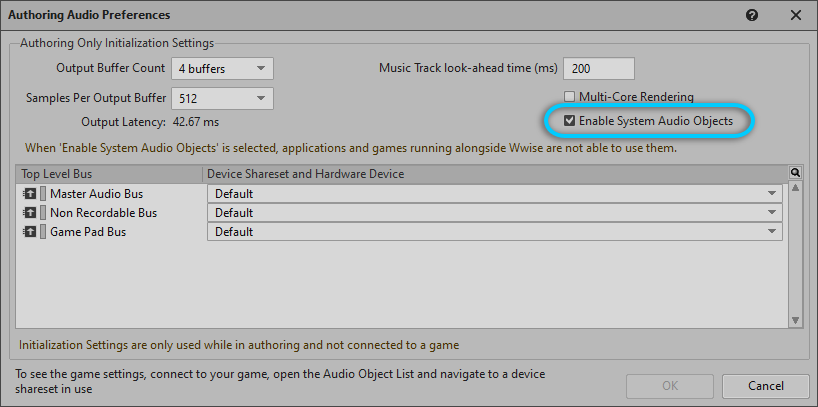
Task: Click the Music Track look-ahead time field
Action: 598,68
